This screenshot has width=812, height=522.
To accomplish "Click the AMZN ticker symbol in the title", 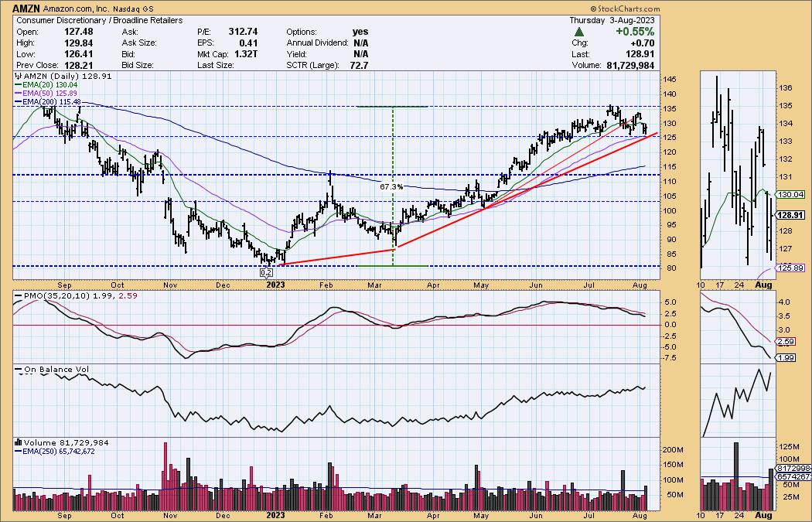I will tap(26, 9).
